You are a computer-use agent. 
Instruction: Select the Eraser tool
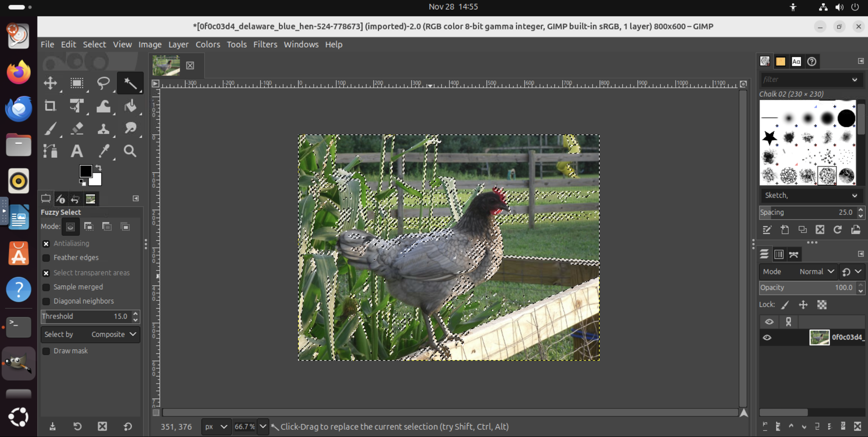[77, 129]
